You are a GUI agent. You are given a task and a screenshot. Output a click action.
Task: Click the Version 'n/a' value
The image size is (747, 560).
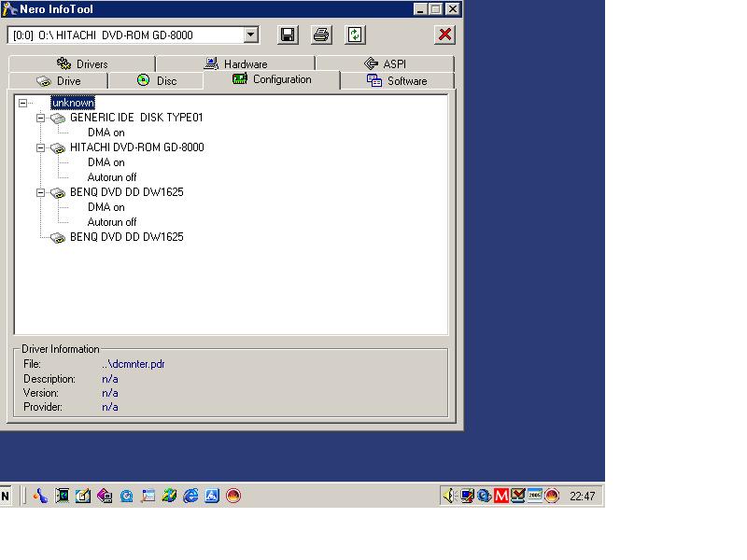coord(110,393)
